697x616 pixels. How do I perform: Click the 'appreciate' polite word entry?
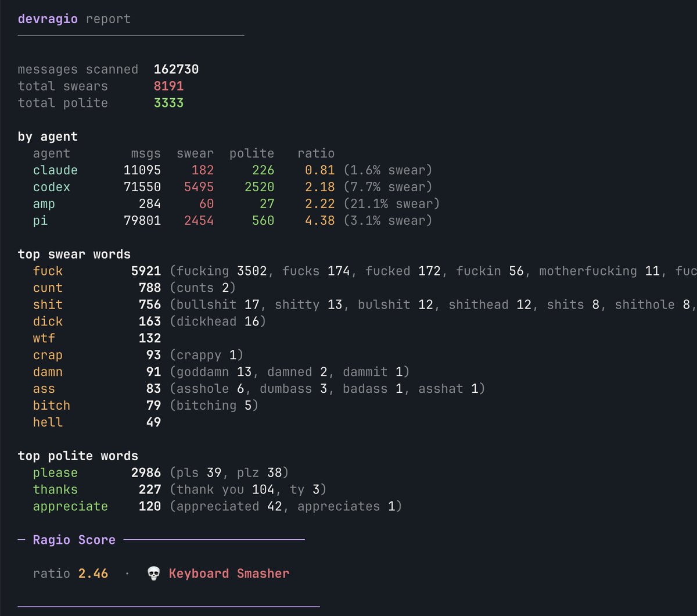click(x=70, y=507)
